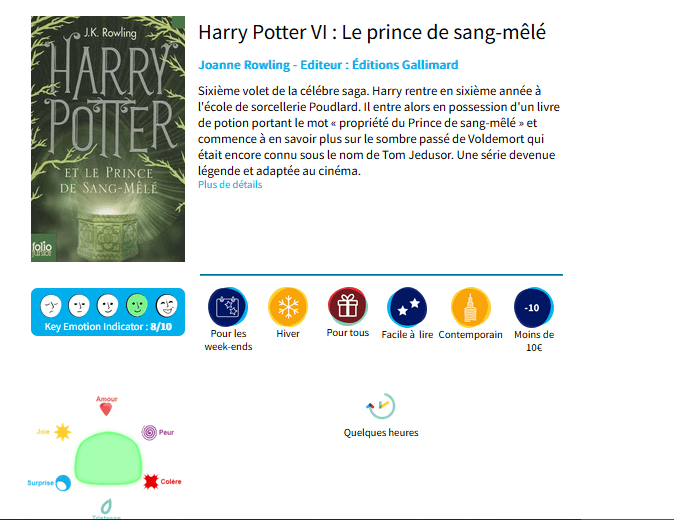The image size is (674, 520).
Task: Select the Colère red burst icon
Action: point(151,482)
